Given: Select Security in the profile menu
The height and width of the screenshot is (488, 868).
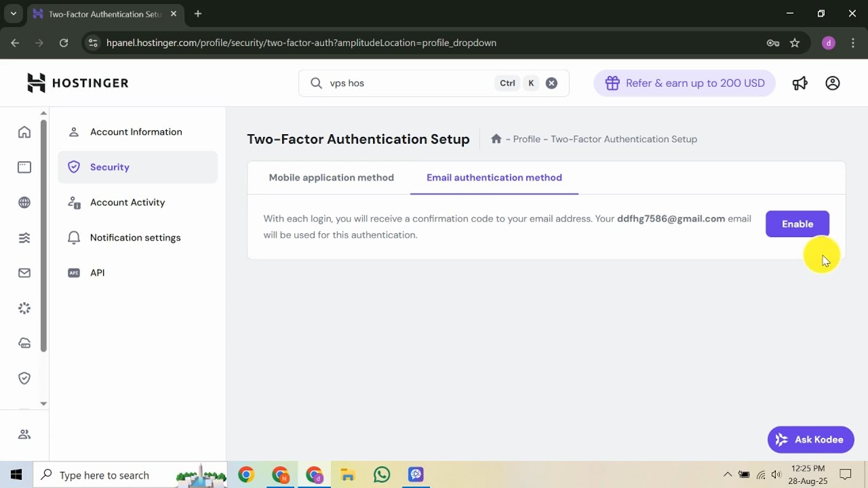Looking at the screenshot, I should tap(138, 167).
